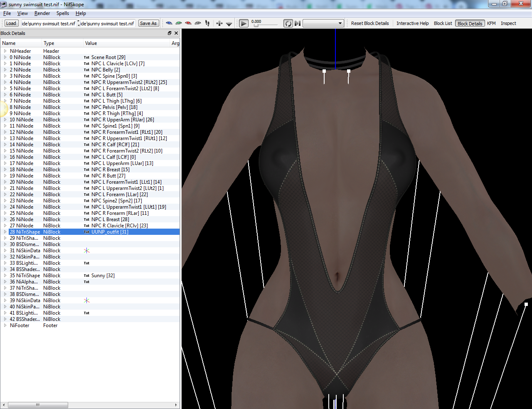532x409 pixels.
Task: Click Txt icon beside Sunny [32]
Action: [86, 276]
